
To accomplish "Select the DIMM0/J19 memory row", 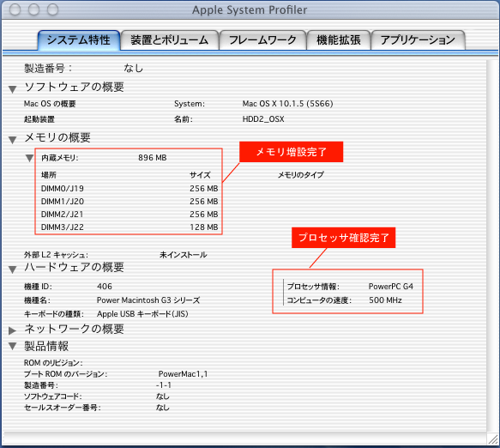I will pos(130,189).
